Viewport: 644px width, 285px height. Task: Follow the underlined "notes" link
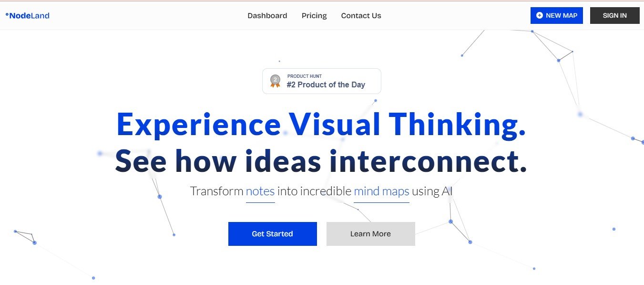(x=260, y=191)
